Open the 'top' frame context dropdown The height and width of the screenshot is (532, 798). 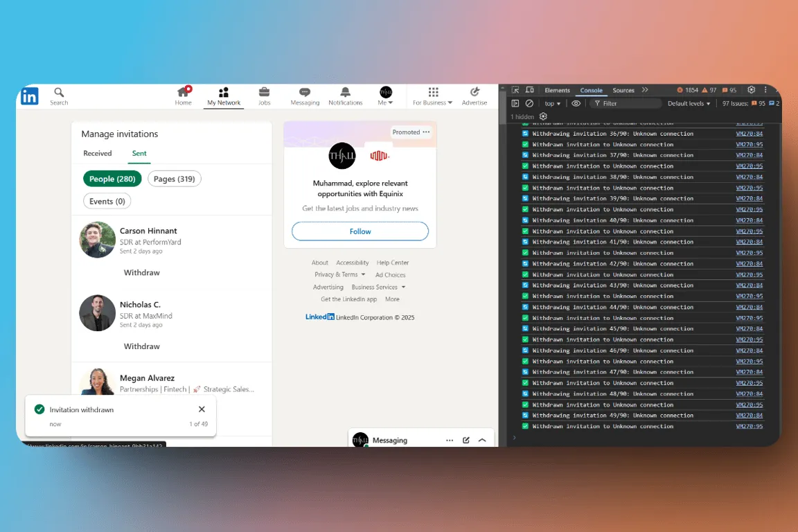[553, 103]
